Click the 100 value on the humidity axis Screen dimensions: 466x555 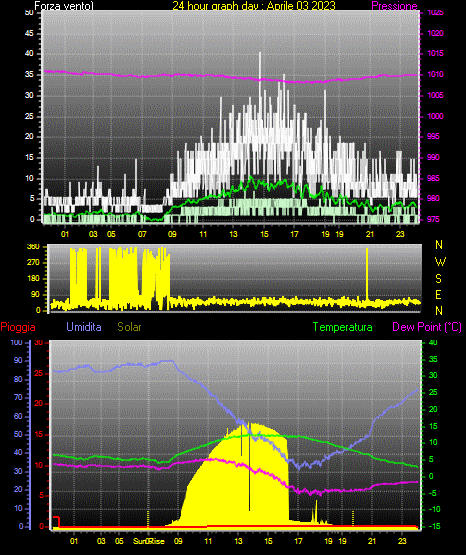coord(16,342)
